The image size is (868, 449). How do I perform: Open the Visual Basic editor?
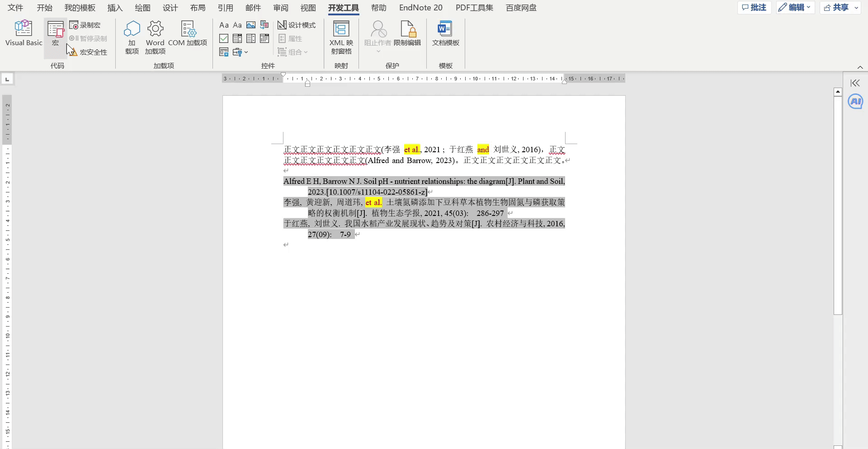click(24, 33)
